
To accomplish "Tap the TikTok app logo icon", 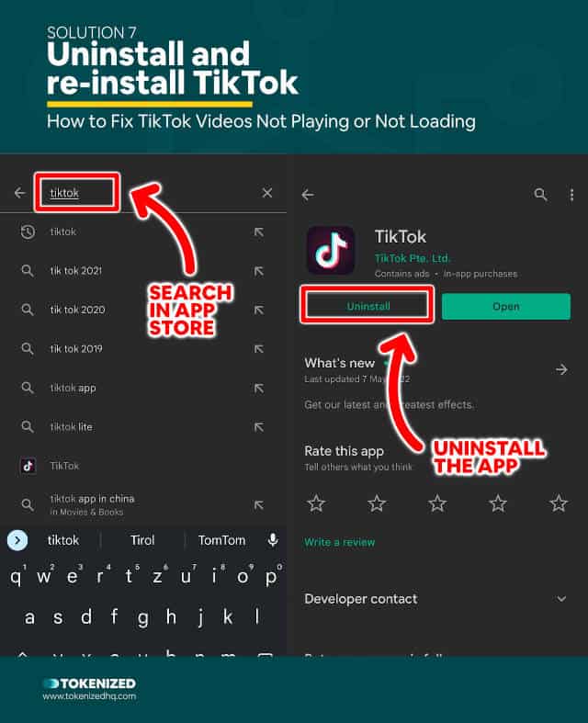I will [x=331, y=251].
